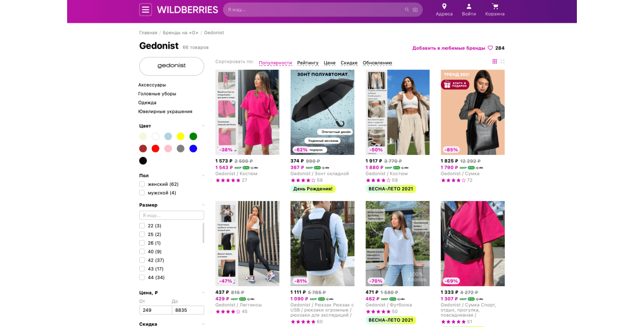This screenshot has height=327, width=644.
Task: Open the hamburger menu icon
Action: pyautogui.click(x=145, y=9)
